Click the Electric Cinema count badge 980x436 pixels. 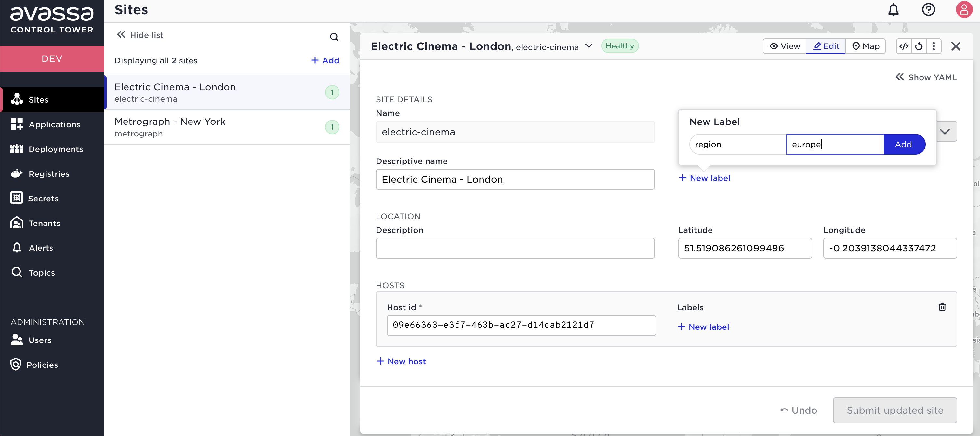(332, 92)
